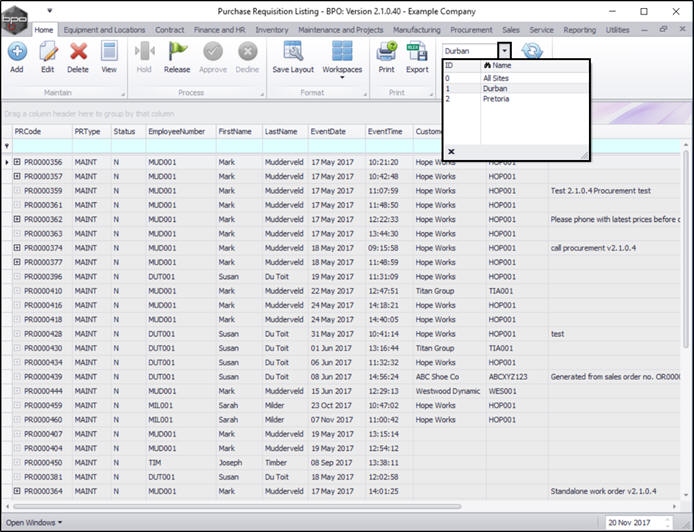Sort by EventDate column header

tap(337, 131)
